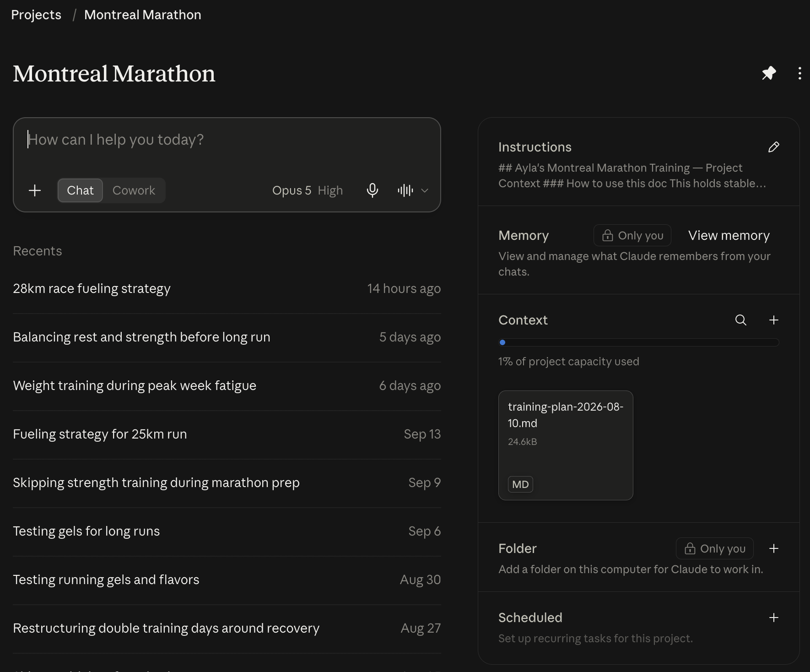Click the Montreal Marathon breadcrumb
The width and height of the screenshot is (810, 672).
143,15
